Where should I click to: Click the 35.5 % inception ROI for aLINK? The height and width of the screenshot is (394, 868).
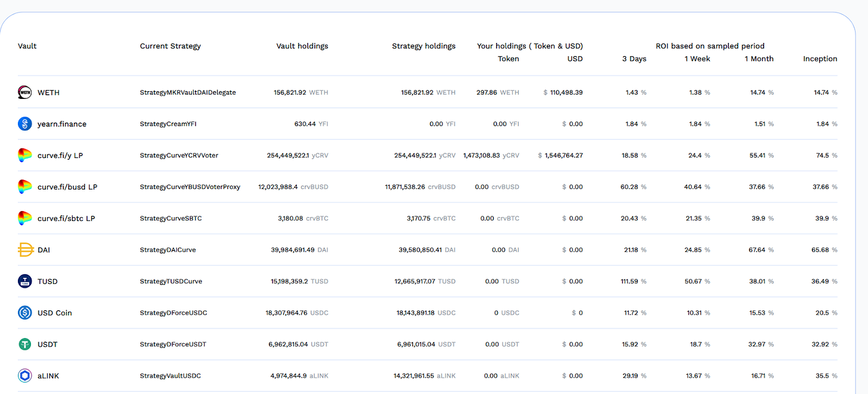(826, 376)
